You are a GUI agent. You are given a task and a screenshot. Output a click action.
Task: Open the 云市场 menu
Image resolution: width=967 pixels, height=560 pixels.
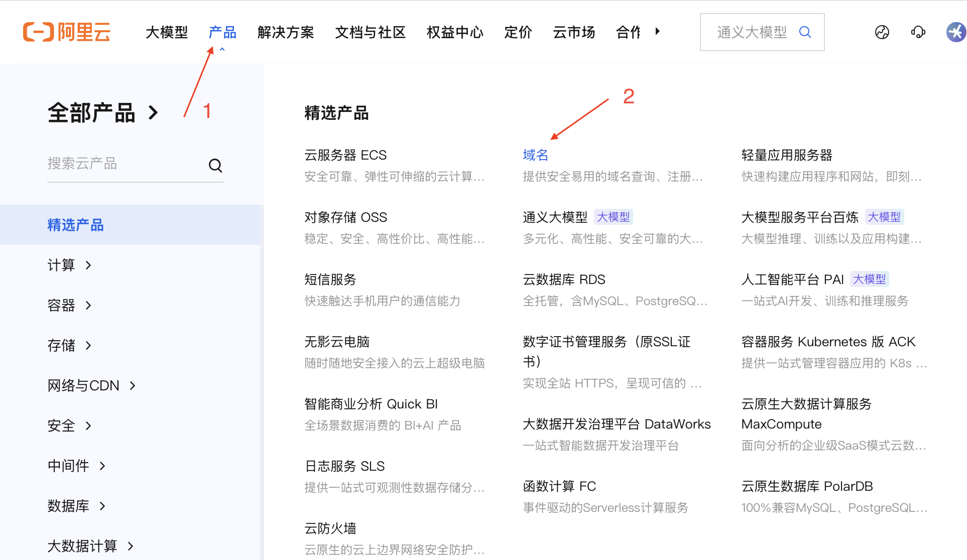click(x=574, y=32)
